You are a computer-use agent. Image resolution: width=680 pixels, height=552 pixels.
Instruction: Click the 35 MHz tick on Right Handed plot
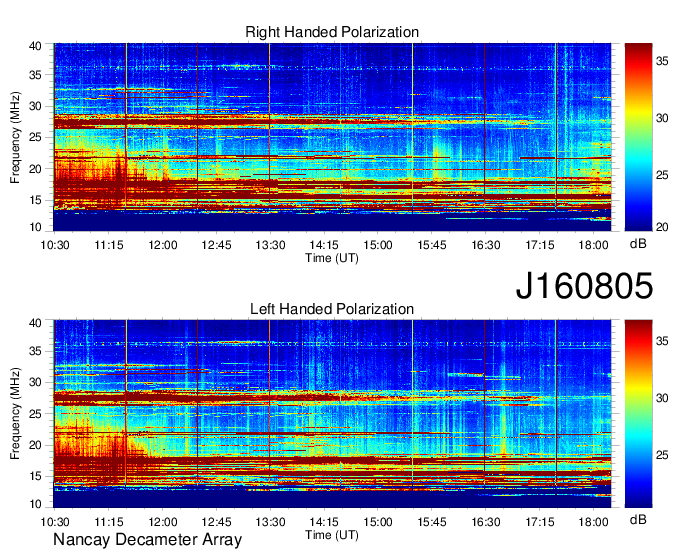[36, 75]
